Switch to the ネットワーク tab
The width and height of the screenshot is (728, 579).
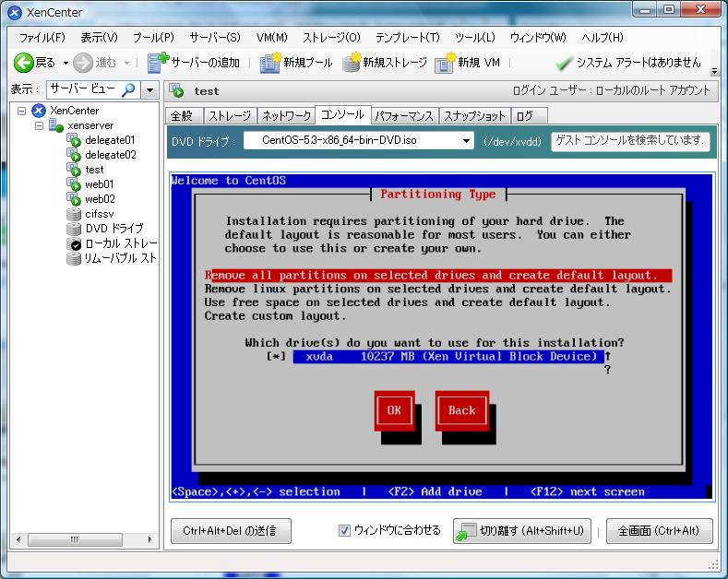286,115
